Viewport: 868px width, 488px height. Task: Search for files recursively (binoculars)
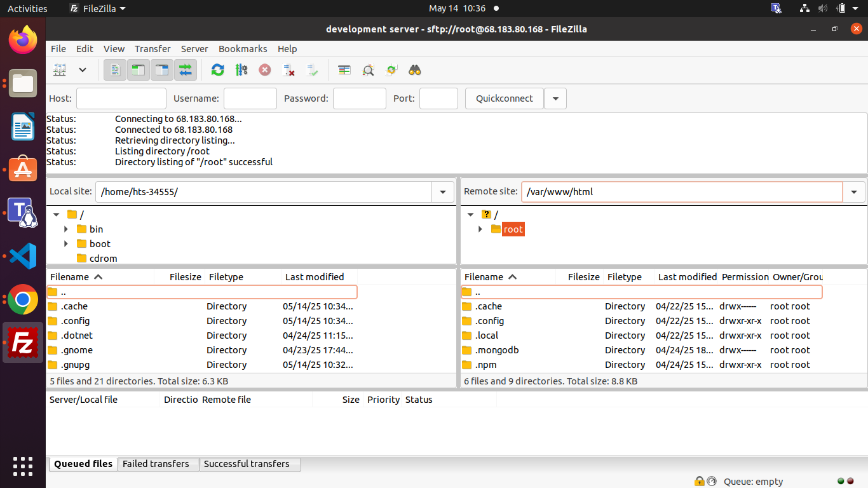click(415, 70)
